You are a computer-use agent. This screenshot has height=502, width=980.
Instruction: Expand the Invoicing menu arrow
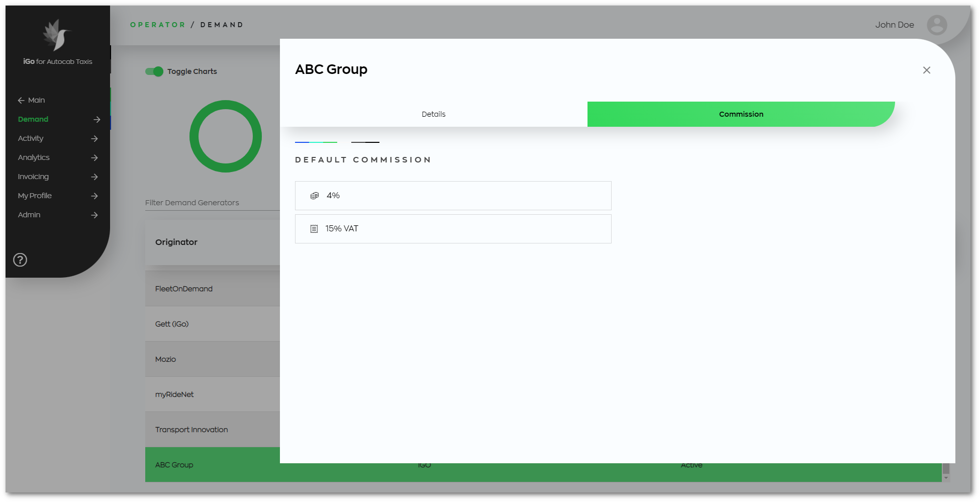(x=94, y=177)
